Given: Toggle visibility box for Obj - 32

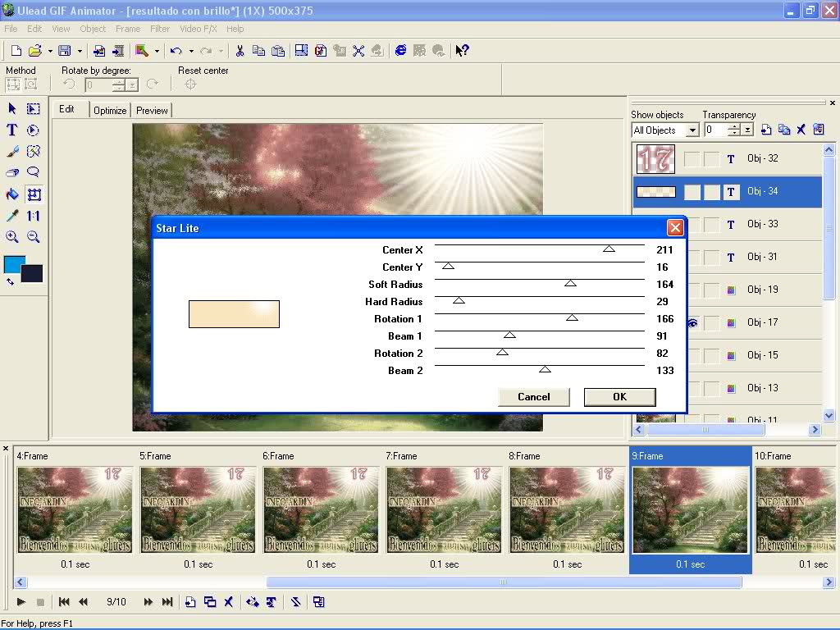Looking at the screenshot, I should 692,158.
